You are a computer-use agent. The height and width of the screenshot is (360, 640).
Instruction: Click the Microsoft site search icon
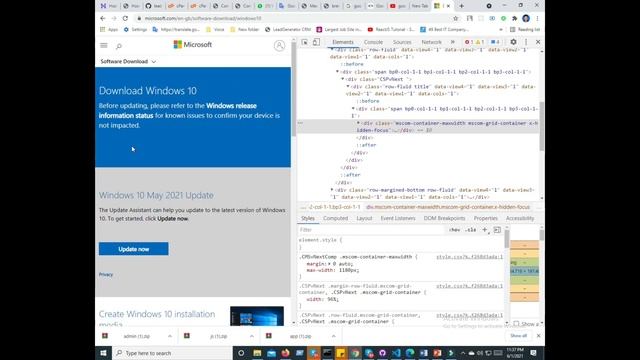pyautogui.click(x=119, y=46)
